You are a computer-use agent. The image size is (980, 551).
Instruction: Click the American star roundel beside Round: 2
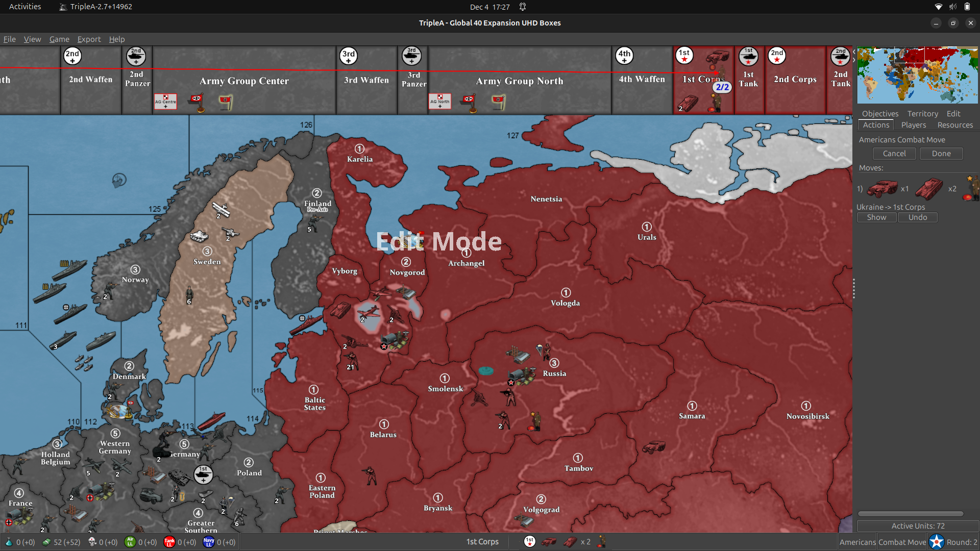tap(936, 542)
